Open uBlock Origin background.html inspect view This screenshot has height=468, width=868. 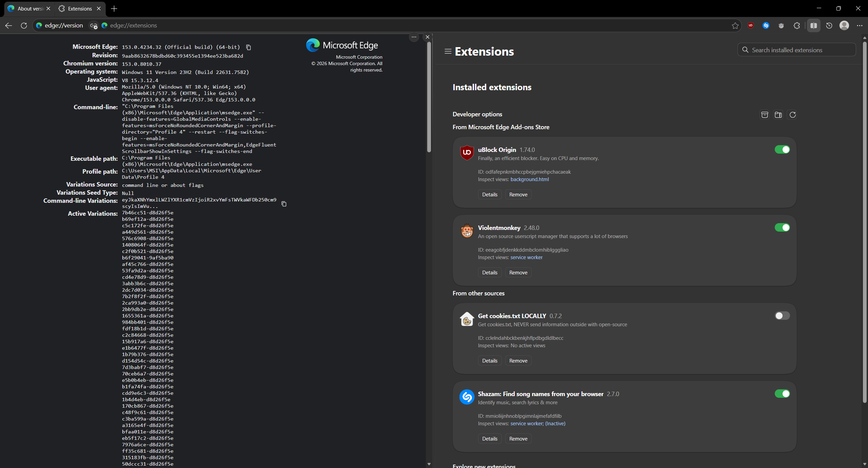[x=529, y=179]
